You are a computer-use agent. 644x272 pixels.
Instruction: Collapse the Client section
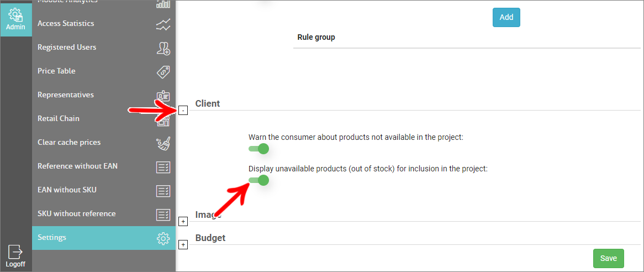coord(183,110)
